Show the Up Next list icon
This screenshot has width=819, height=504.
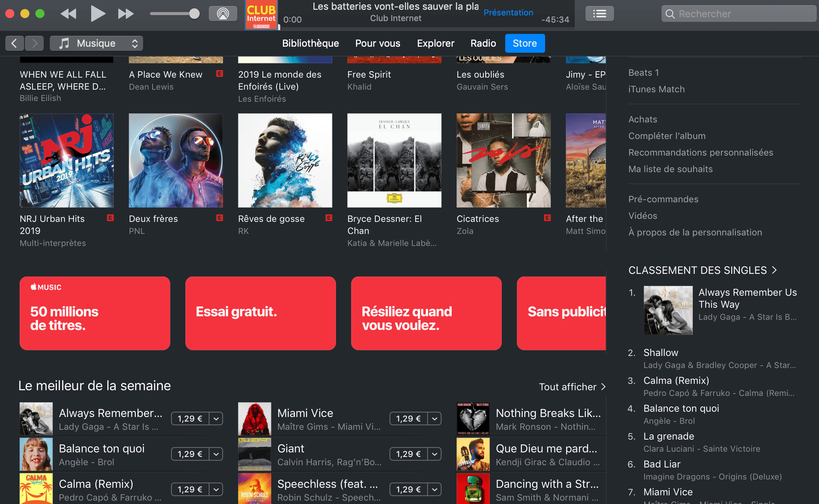(x=600, y=14)
